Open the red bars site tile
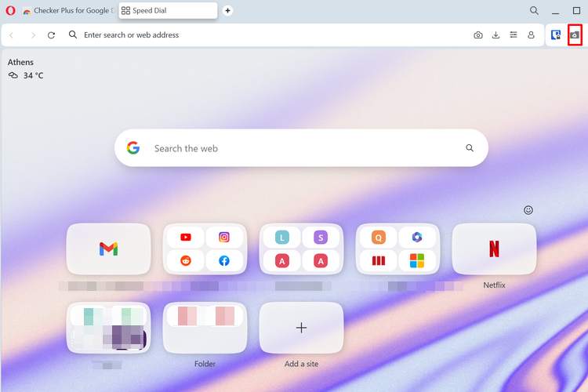The image size is (588, 392). [379, 260]
